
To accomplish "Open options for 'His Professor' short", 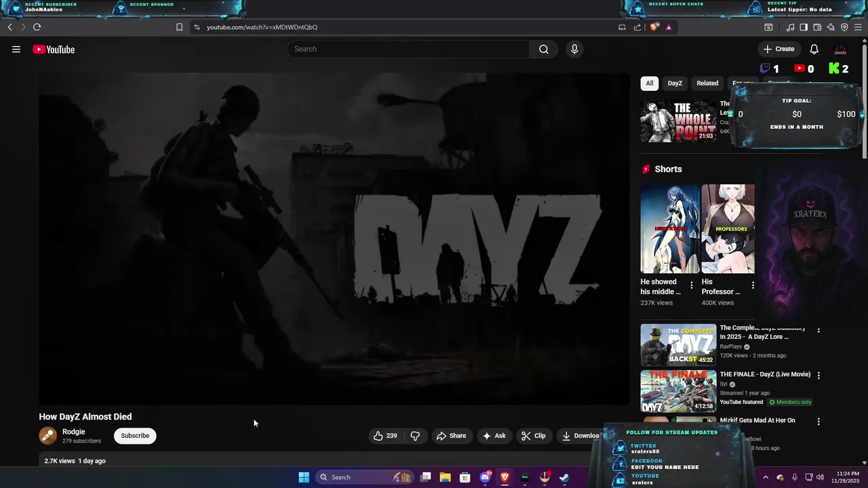I will [x=753, y=285].
